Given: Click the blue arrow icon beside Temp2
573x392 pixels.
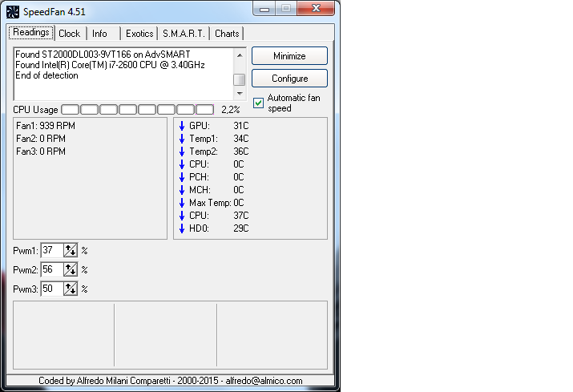Looking at the screenshot, I should tap(182, 152).
